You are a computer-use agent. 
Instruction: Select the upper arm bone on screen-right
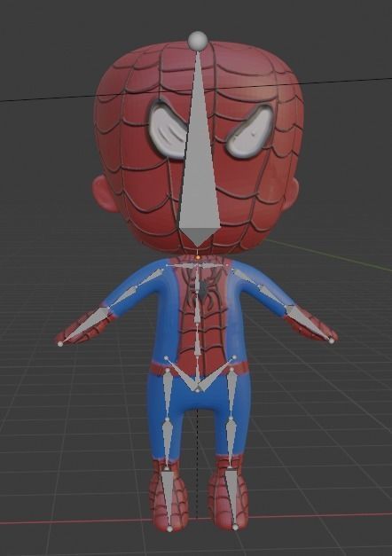point(247,278)
